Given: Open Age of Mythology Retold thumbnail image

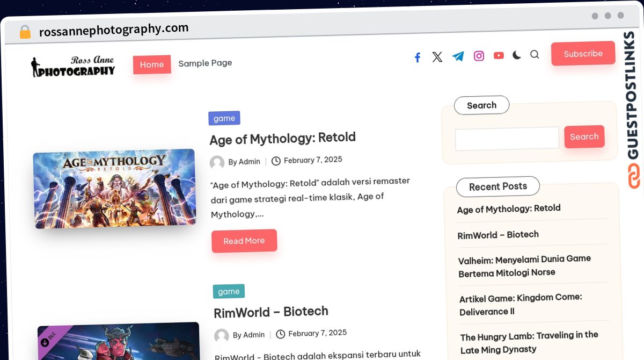Looking at the screenshot, I should pos(115,188).
